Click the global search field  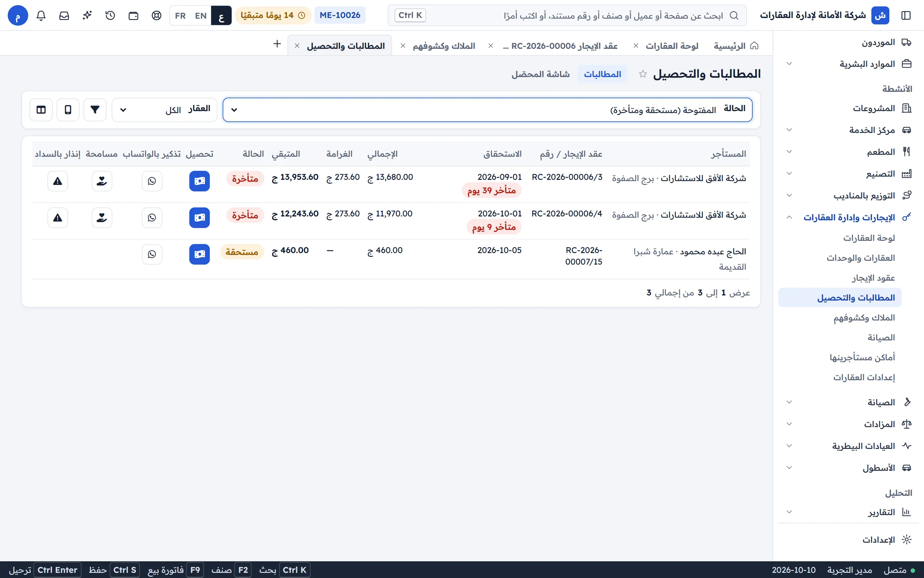[567, 15]
